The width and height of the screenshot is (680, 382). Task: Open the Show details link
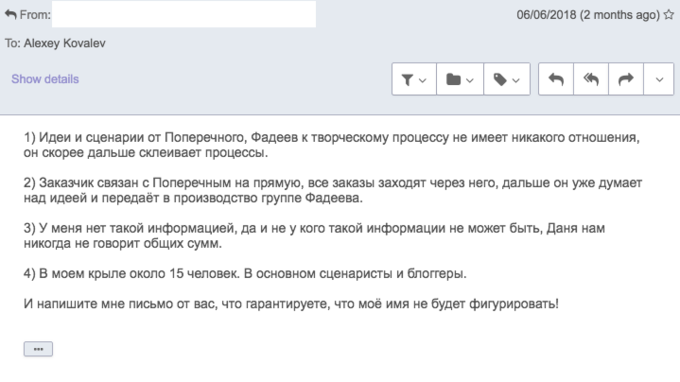point(45,79)
